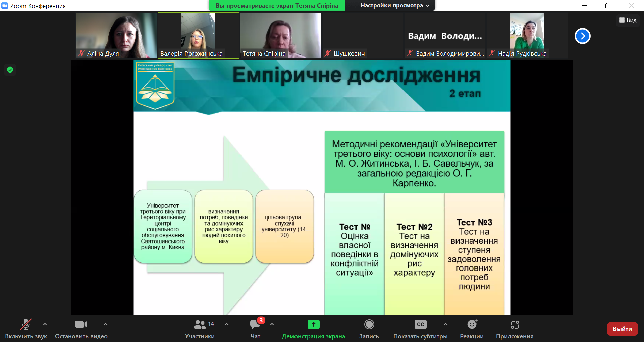The width and height of the screenshot is (644, 342).
Task: Select Надія Рудківська's video thumbnail
Action: [x=527, y=36]
